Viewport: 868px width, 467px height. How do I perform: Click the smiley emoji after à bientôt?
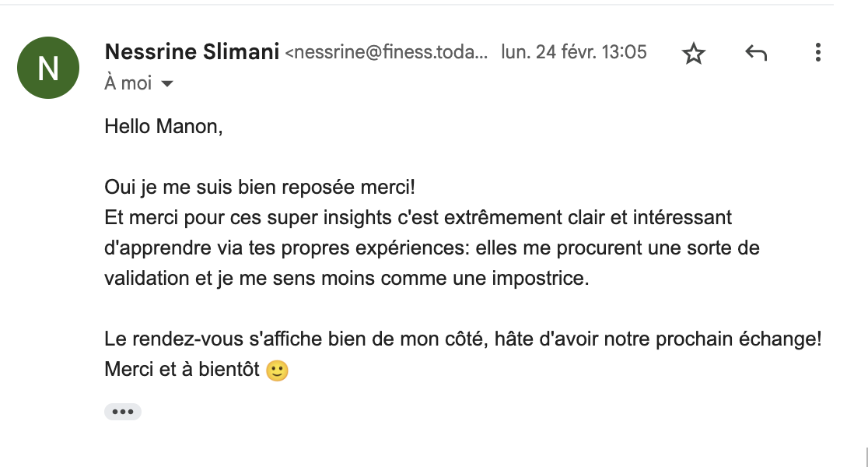[277, 370]
